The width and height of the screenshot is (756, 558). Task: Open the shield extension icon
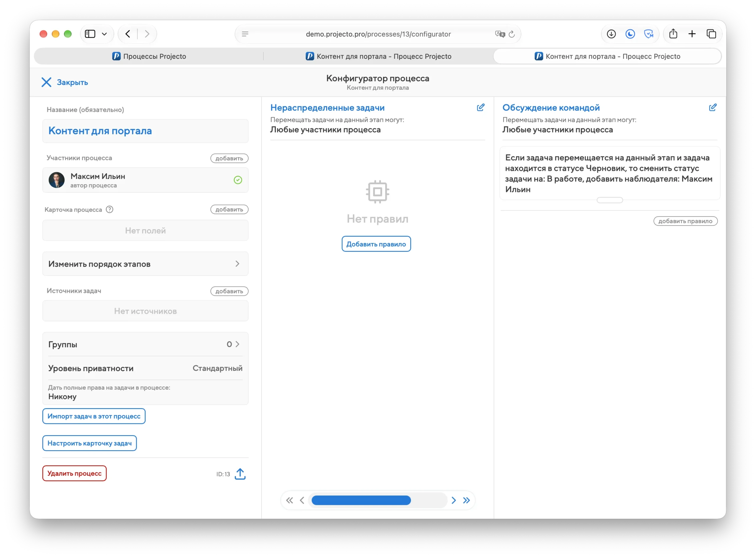coord(649,34)
